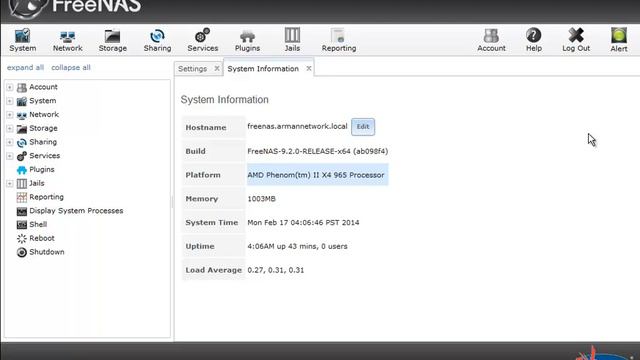This screenshot has height=360, width=640.
Task: Open the Help toolbar icon
Action: tap(533, 40)
